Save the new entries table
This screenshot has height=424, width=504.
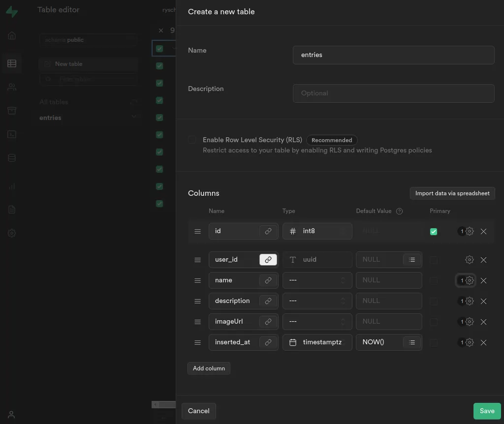point(487,411)
